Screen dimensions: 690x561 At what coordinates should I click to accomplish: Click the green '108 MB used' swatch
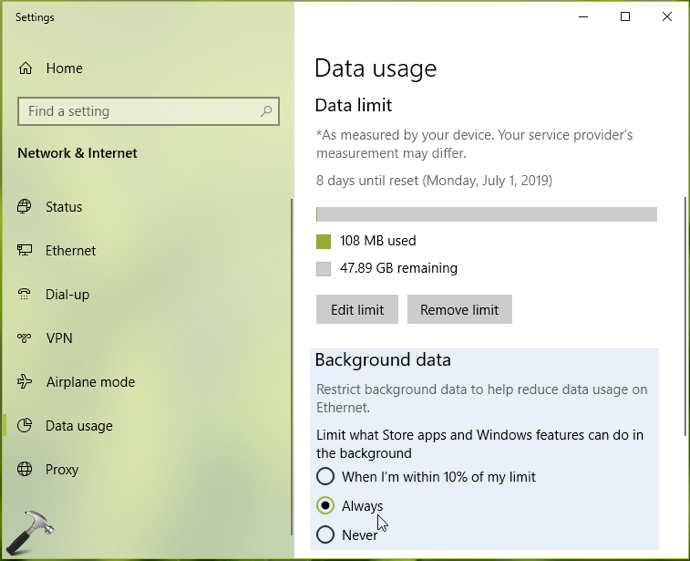pos(323,242)
